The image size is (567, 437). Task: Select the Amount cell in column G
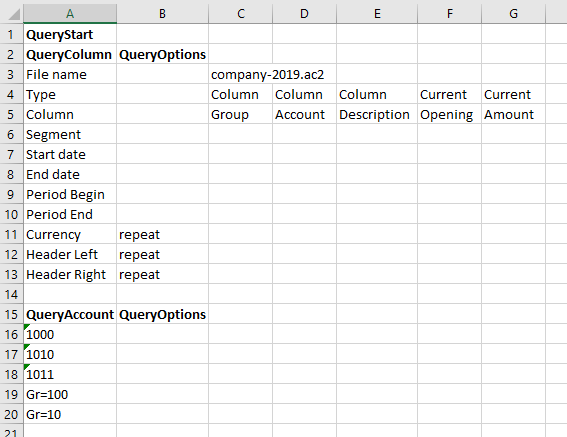(x=513, y=115)
